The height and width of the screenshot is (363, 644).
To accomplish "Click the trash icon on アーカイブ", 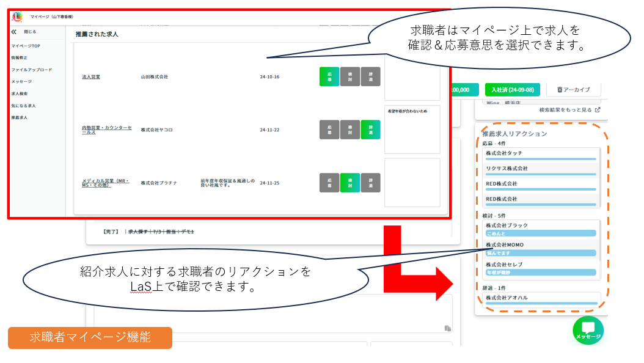I will [560, 90].
